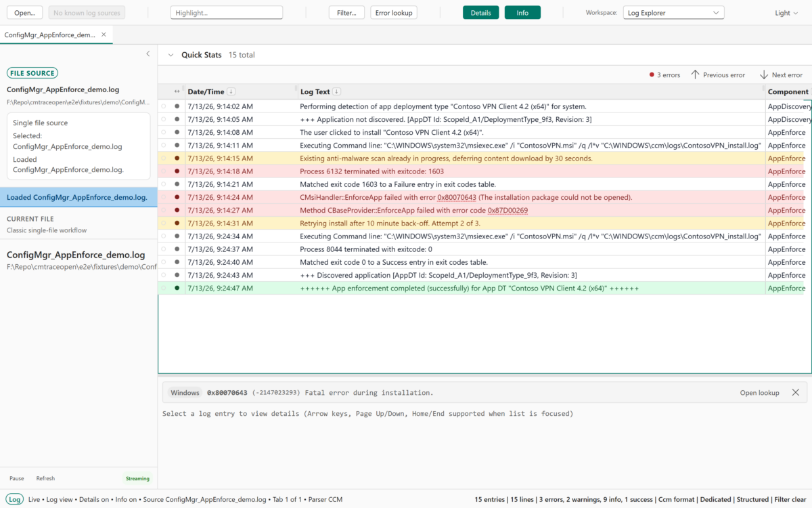Select the 'Retrying install after 10 minute' row
This screenshot has height=508, width=812.
[x=484, y=223]
